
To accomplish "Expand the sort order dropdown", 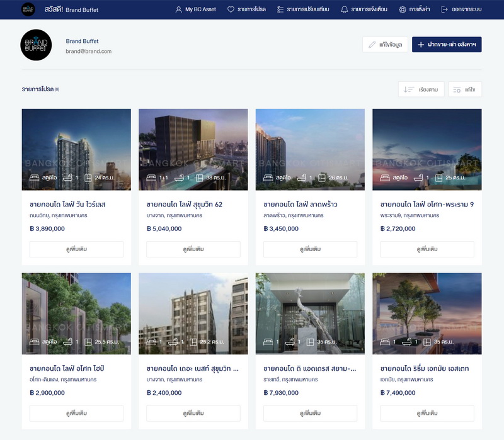I will click(x=421, y=89).
